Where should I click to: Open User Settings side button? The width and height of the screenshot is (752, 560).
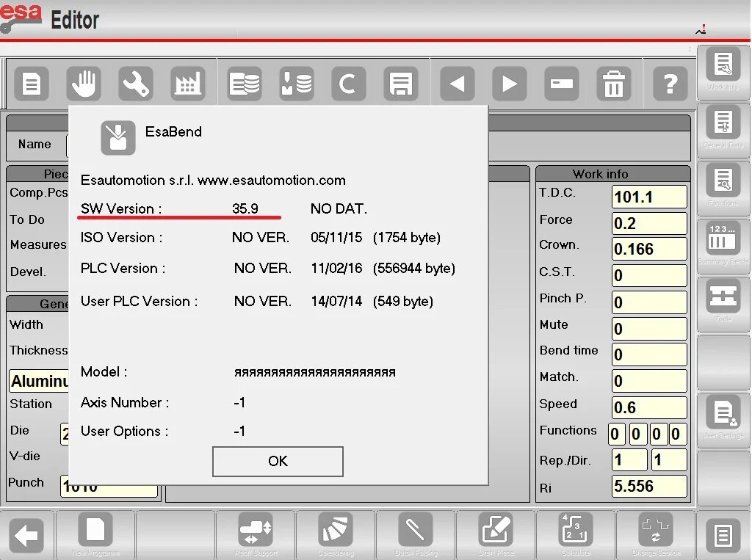pyautogui.click(x=723, y=420)
